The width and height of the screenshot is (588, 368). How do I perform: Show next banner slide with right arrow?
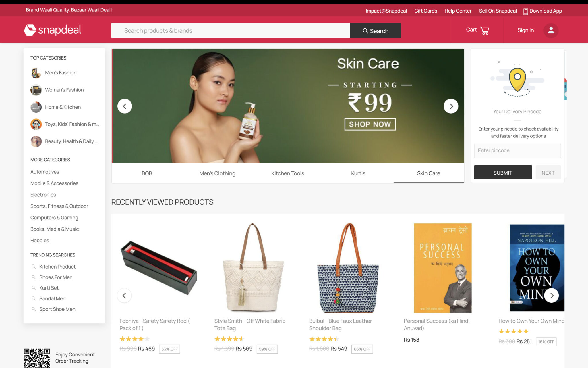[451, 106]
